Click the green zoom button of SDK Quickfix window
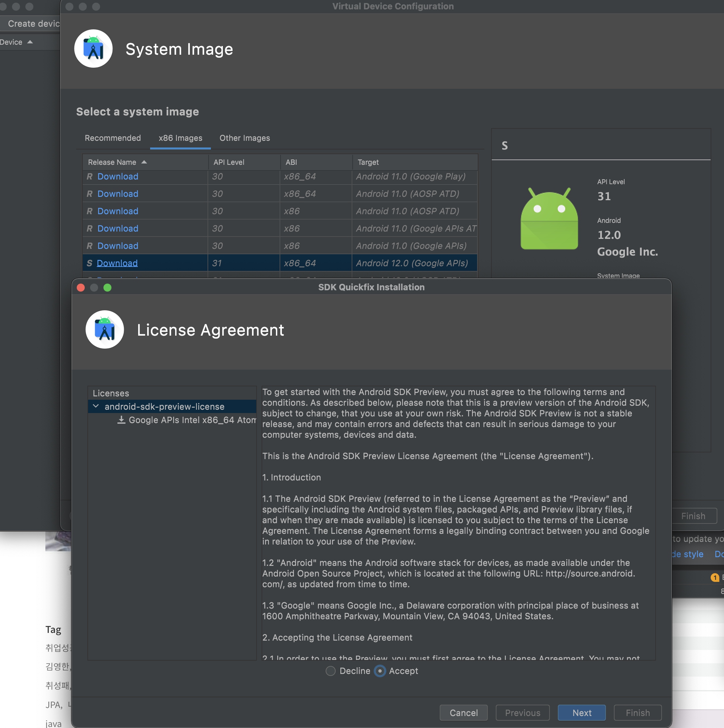The height and width of the screenshot is (728, 724). (x=107, y=288)
